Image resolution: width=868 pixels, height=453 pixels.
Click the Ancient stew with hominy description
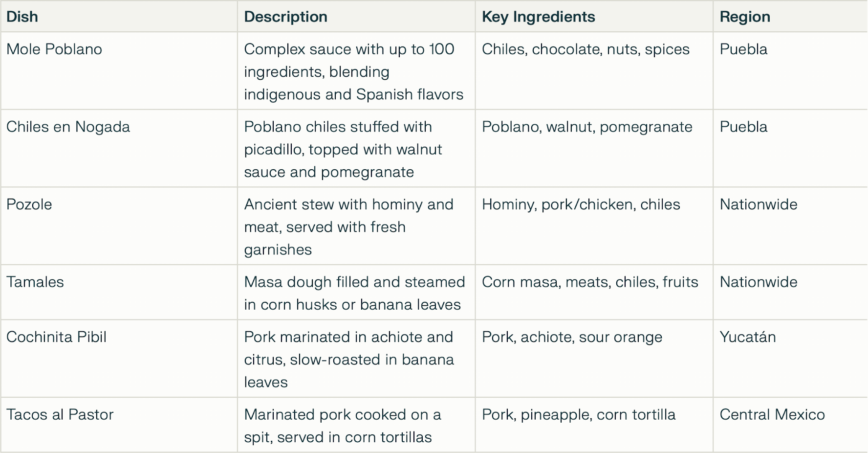(356, 226)
